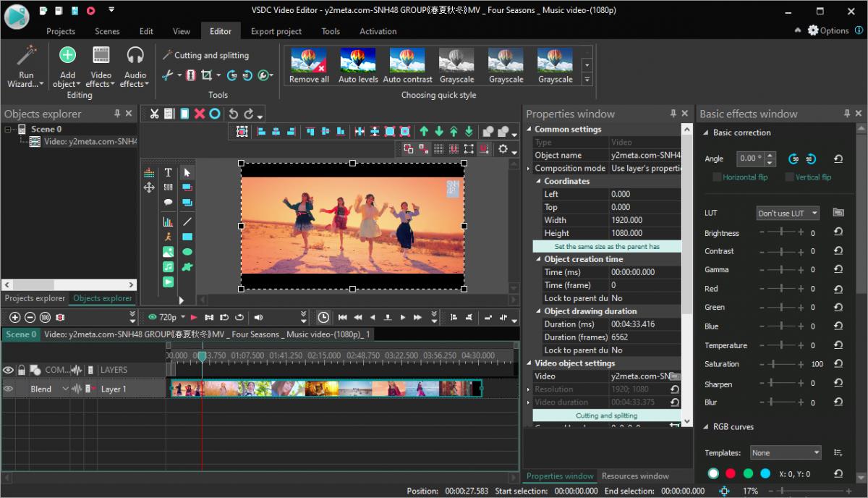Open the Chart tool
Screen dimensions: 868x498
click(168, 221)
